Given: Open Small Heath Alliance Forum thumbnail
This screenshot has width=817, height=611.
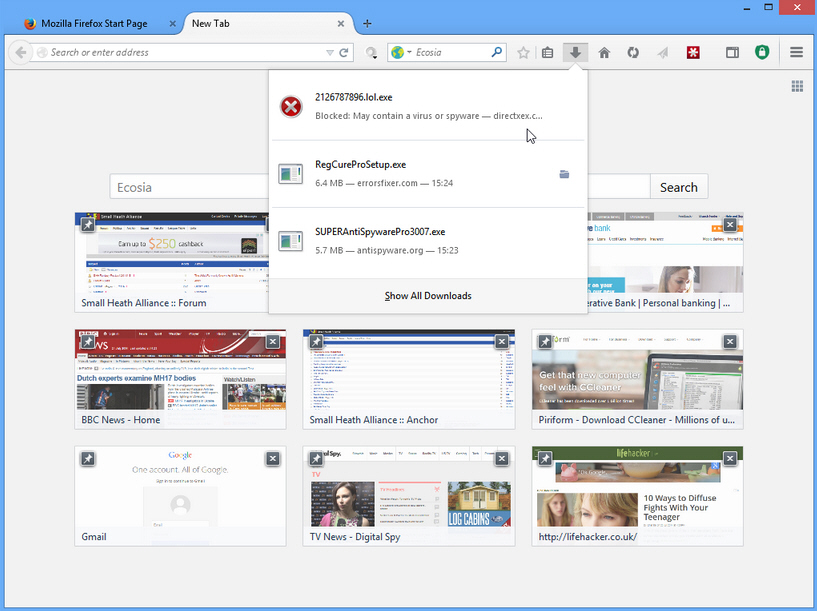Looking at the screenshot, I should (x=172, y=262).
